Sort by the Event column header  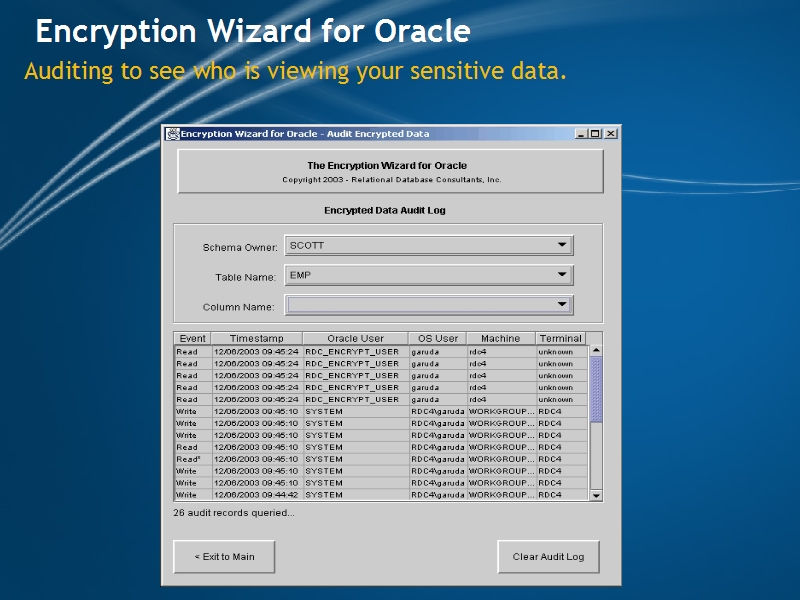tap(192, 338)
